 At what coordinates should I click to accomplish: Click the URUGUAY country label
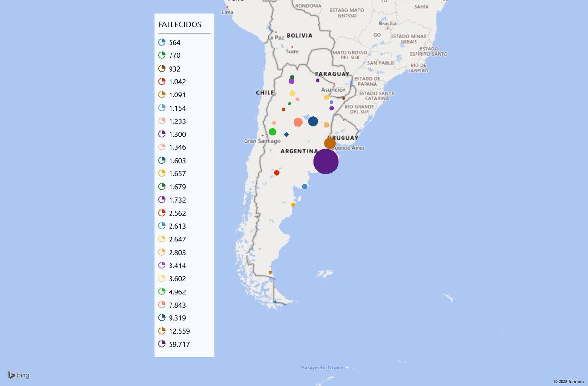[343, 138]
